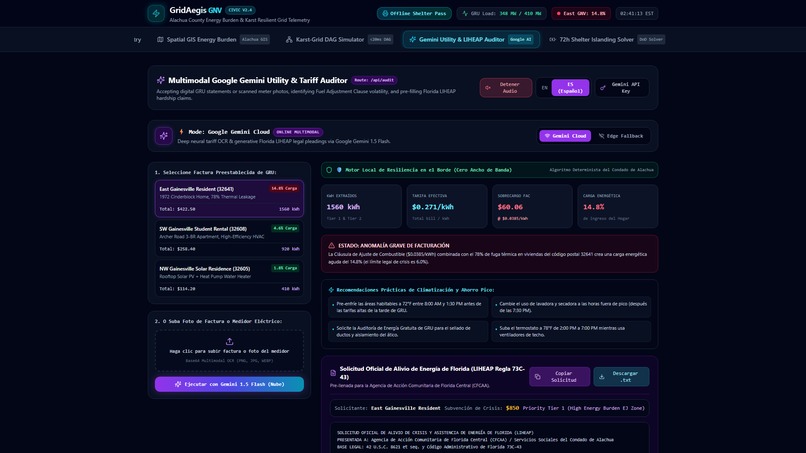Image resolution: width=806 pixels, height=453 pixels.
Task: Click the clock reading 02:41:13 EST
Action: (637, 13)
